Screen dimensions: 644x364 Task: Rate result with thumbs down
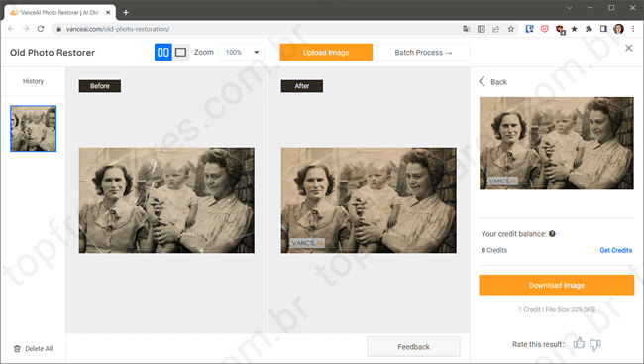(x=595, y=344)
